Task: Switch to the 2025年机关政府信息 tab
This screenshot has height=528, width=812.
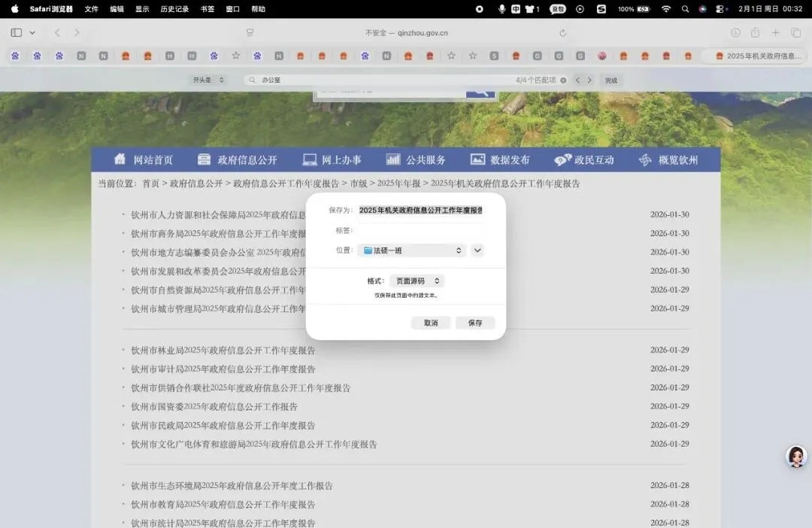Action: point(759,56)
